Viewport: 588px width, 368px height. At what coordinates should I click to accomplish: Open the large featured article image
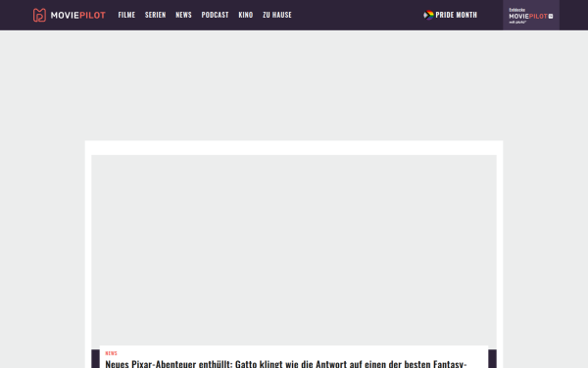pos(294,250)
